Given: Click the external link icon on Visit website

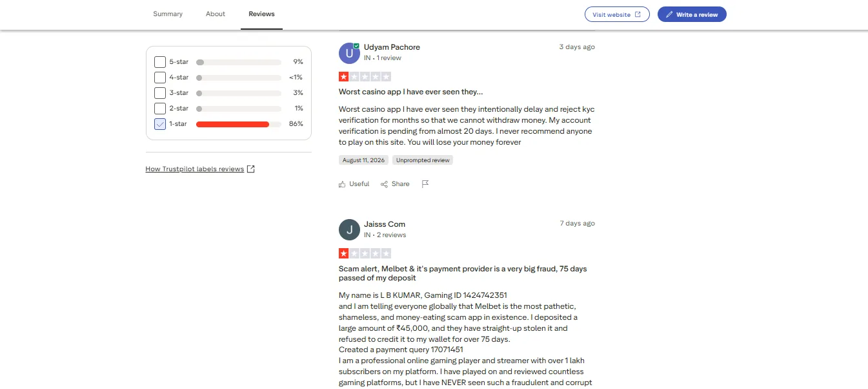Looking at the screenshot, I should [638, 14].
